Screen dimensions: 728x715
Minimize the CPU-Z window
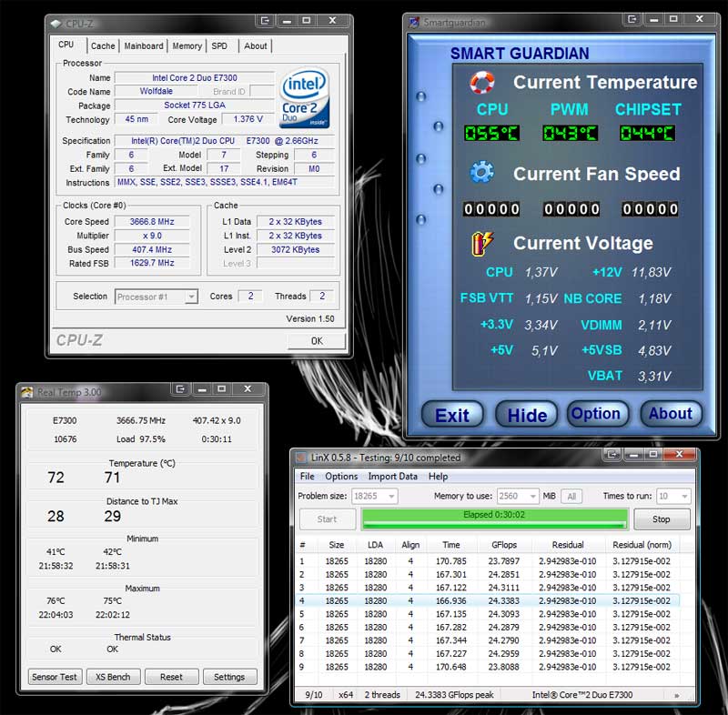pyautogui.click(x=287, y=20)
